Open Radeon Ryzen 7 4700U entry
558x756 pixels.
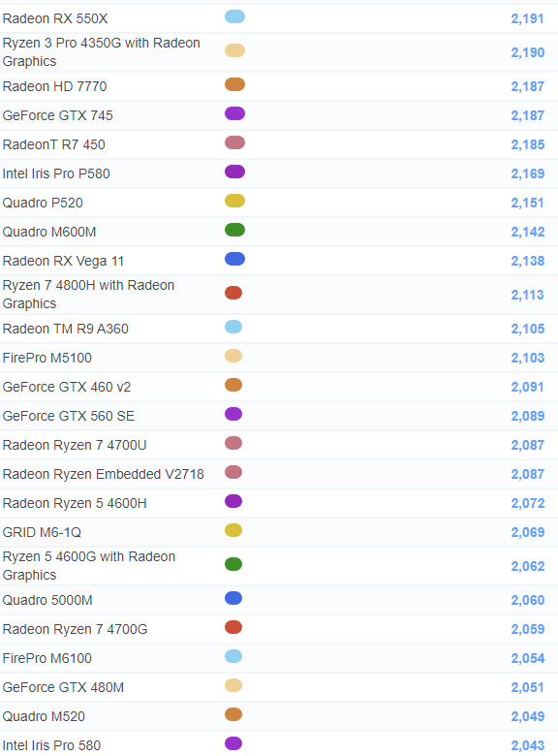(75, 445)
